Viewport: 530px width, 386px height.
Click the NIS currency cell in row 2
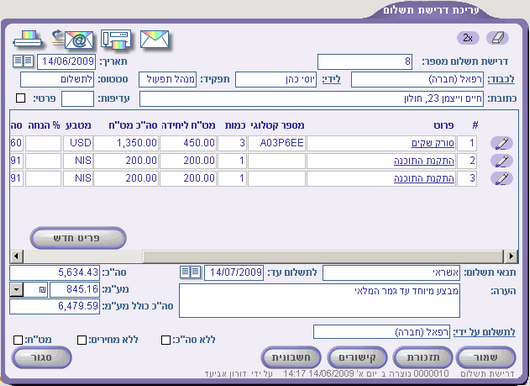[x=77, y=161]
